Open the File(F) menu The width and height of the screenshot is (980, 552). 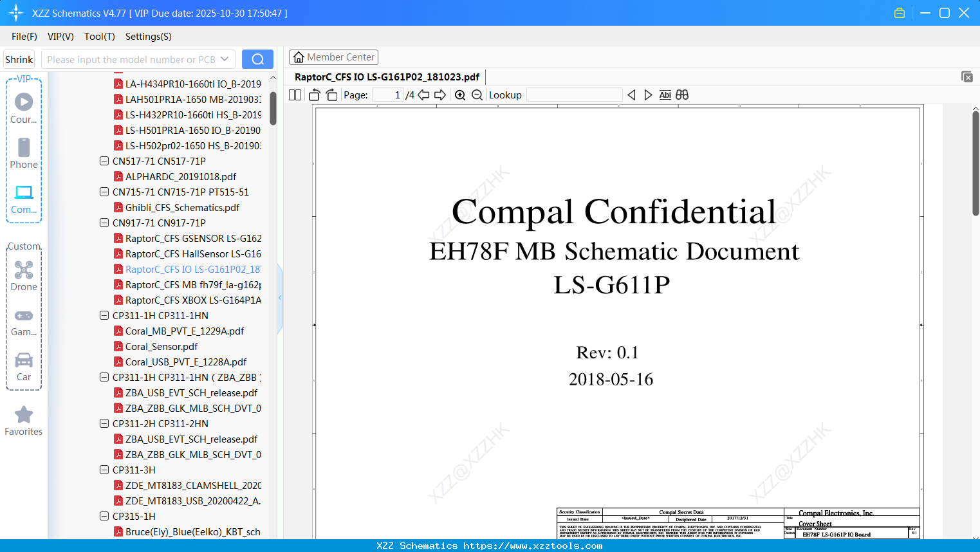coord(24,37)
